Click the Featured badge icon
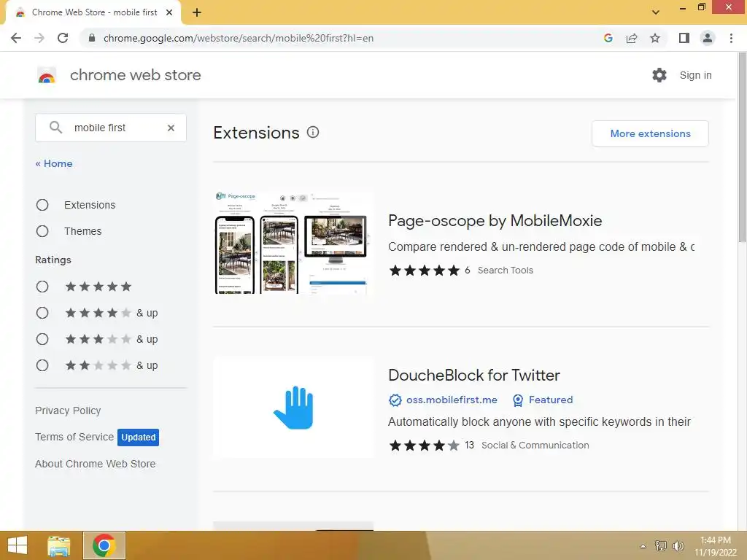 point(518,400)
